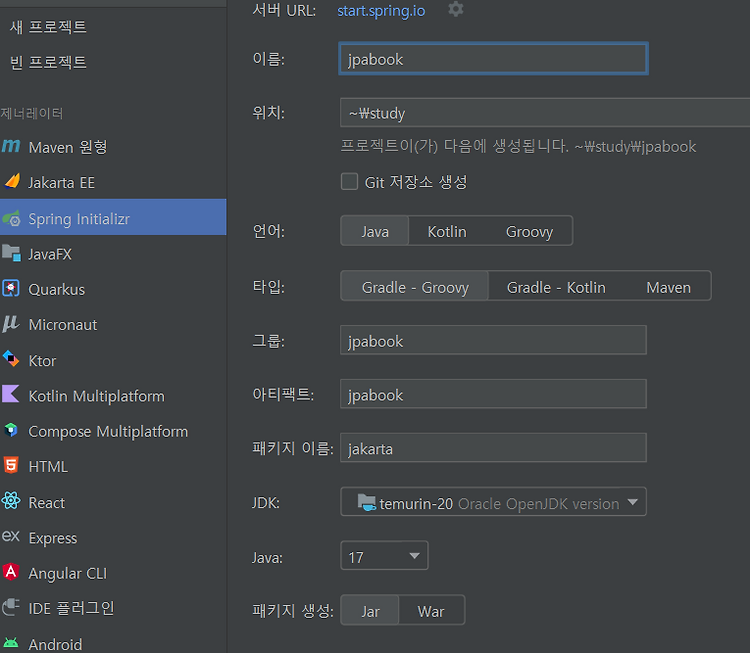Screen dimensions: 750x653
Task: Choose React generator label
Action: tap(46, 502)
